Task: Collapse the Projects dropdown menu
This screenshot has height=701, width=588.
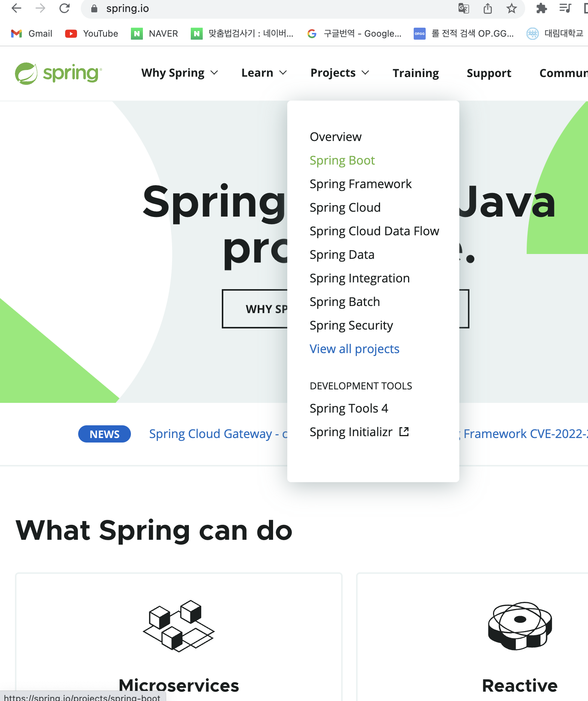Action: 340,73
